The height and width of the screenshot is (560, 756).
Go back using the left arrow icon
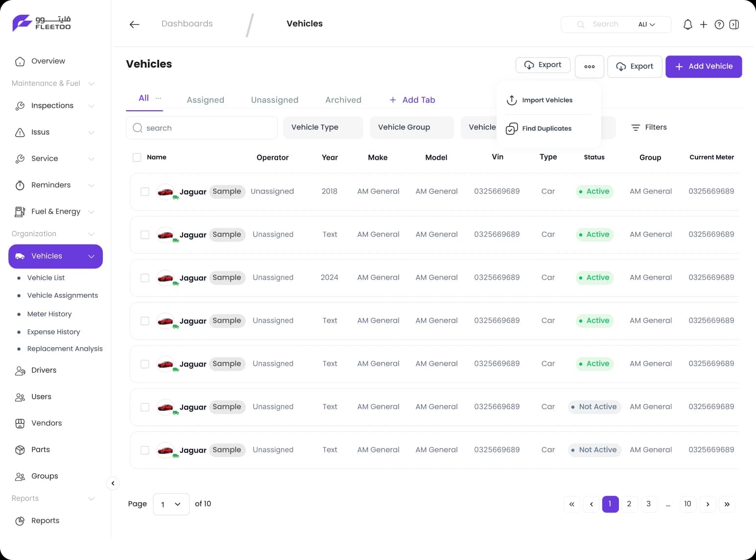135,24
